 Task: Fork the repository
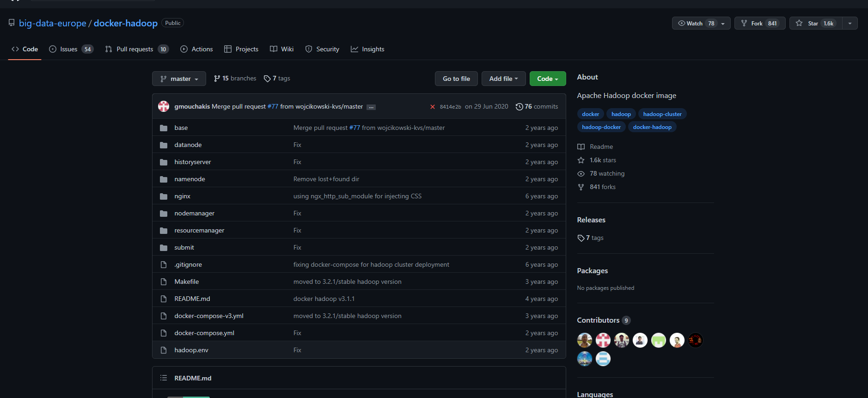click(x=760, y=23)
